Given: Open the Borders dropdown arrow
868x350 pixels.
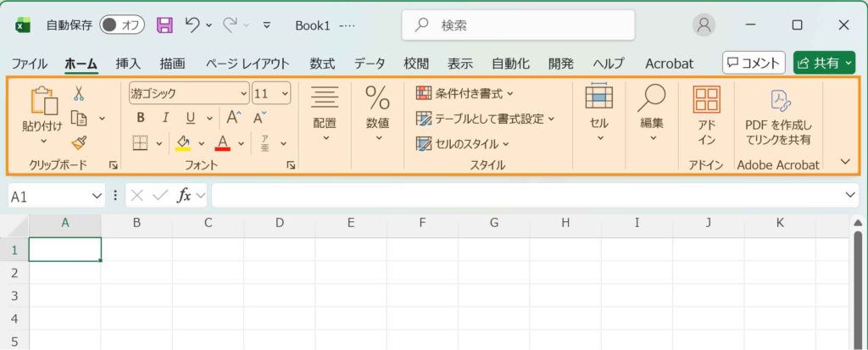Looking at the screenshot, I should 159,143.
